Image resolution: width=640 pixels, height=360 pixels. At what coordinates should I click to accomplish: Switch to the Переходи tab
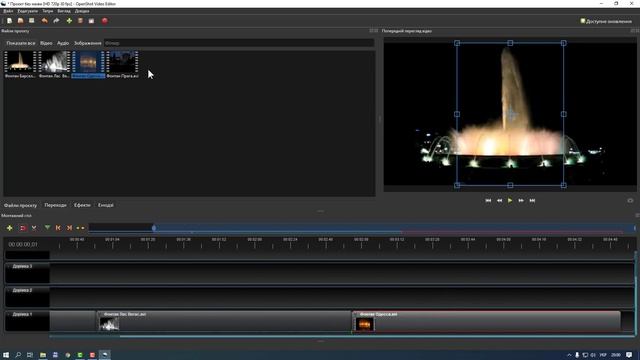click(56, 205)
